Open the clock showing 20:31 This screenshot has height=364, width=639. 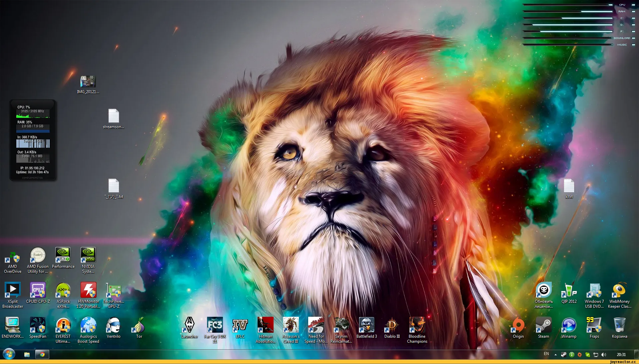click(x=621, y=355)
